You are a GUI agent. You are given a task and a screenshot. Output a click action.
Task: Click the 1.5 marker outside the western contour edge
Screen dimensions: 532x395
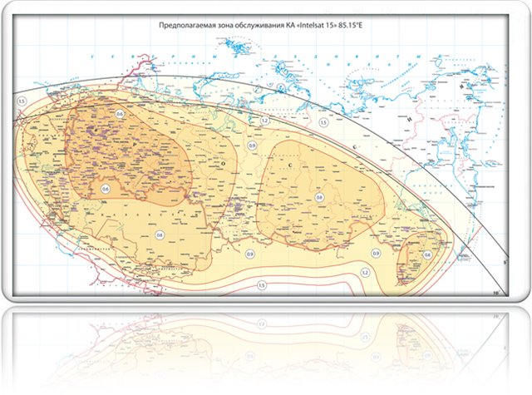(x=22, y=101)
